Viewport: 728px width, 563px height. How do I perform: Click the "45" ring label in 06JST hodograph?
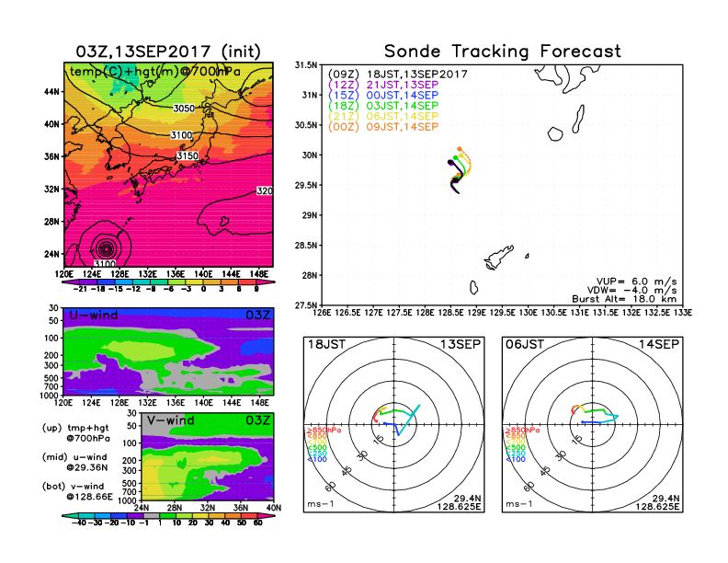pos(545,471)
